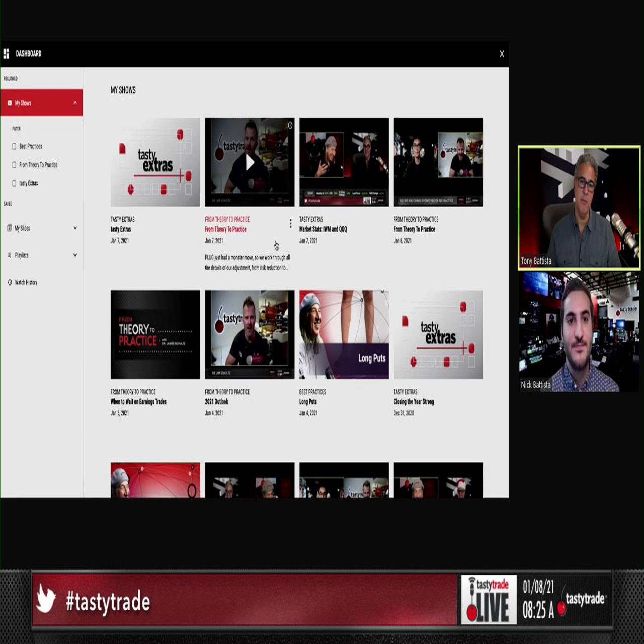Click the Dec 31, 2020 date text

(x=404, y=413)
